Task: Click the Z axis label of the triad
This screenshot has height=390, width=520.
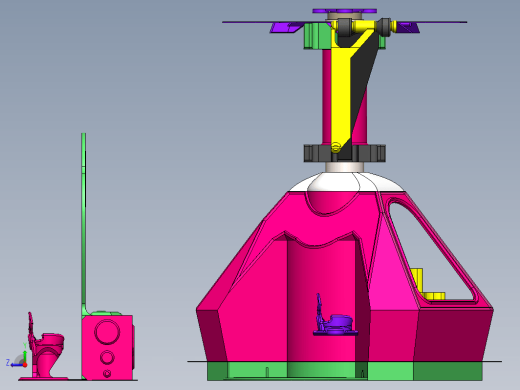Action: click(8, 362)
